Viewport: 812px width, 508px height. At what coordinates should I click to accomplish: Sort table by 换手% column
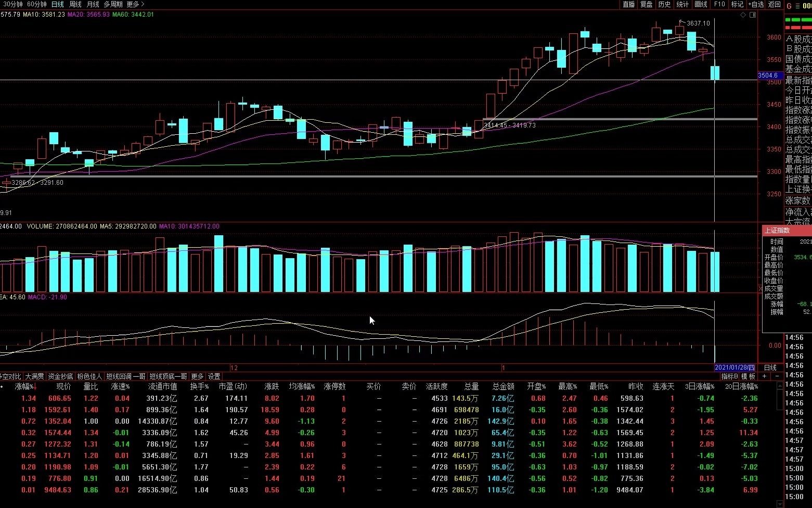pyautogui.click(x=199, y=387)
